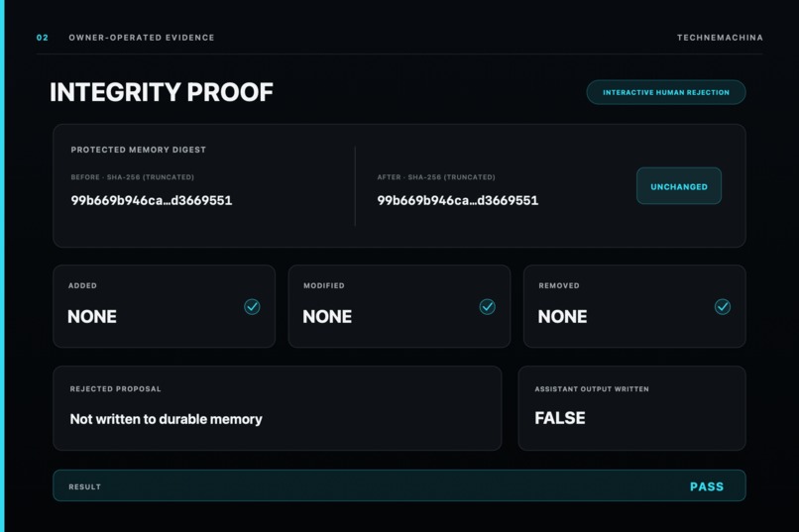Click the PASS result value
This screenshot has height=532, width=799.
coord(706,486)
